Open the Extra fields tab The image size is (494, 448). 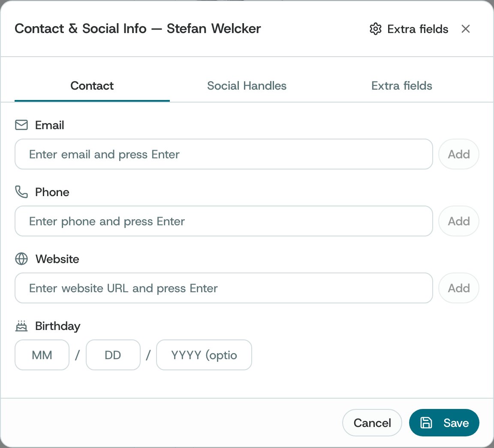pyautogui.click(x=402, y=86)
